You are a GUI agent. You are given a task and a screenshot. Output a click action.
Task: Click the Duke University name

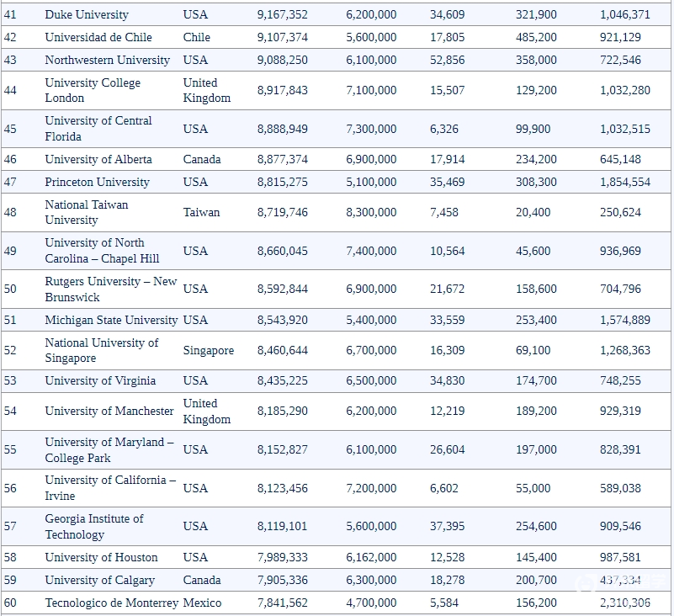point(87,14)
